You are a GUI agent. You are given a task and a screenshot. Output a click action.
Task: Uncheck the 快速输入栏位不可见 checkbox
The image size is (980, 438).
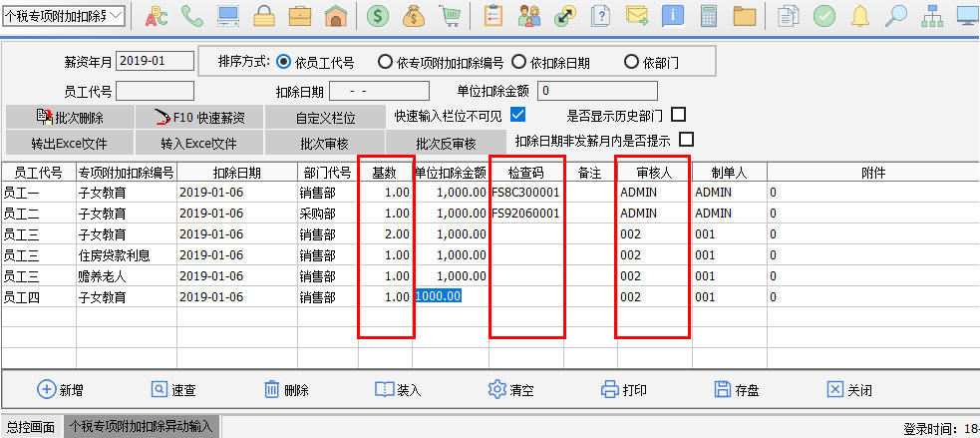coord(517,114)
